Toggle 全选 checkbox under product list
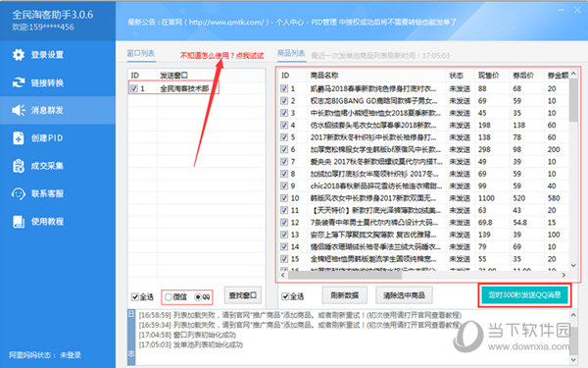Viewport: 588px width, 368px height. click(285, 296)
